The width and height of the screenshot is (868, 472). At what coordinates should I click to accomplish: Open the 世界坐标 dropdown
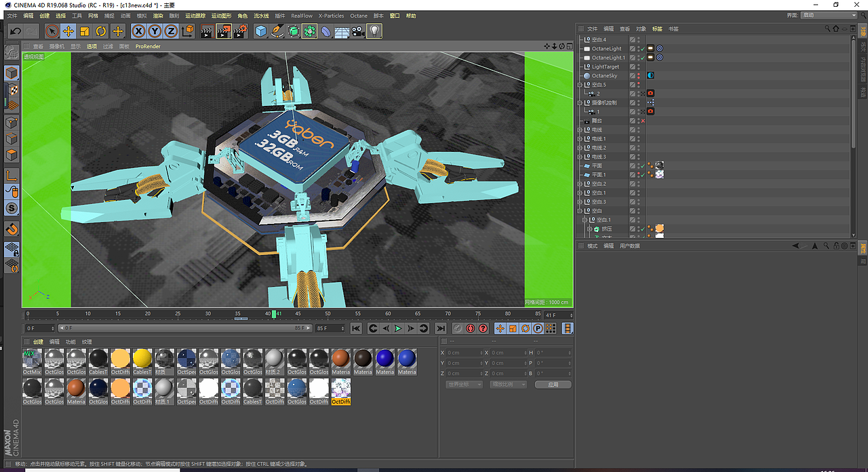(x=464, y=385)
